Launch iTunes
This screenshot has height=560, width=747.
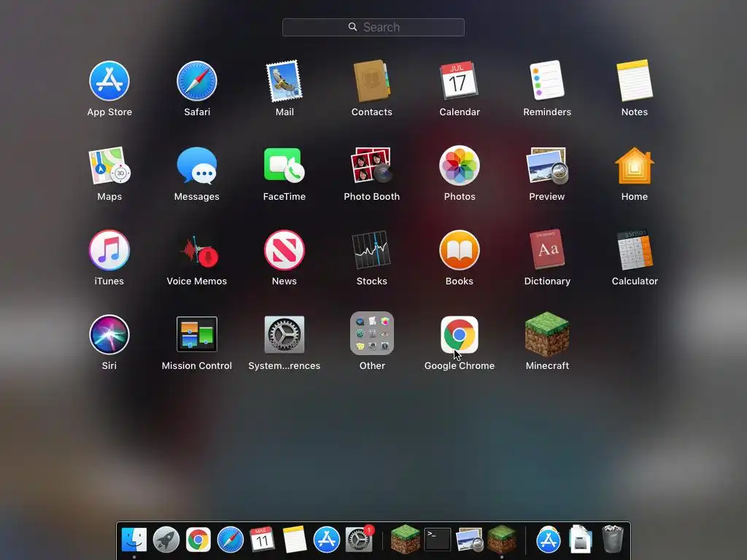pyautogui.click(x=109, y=250)
